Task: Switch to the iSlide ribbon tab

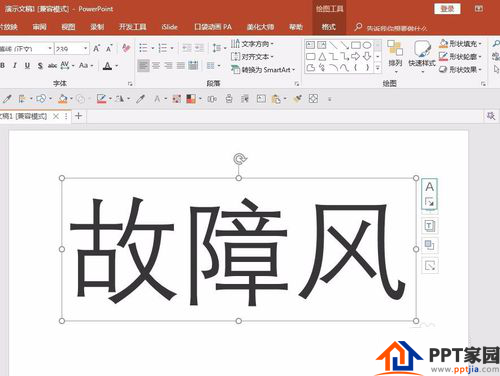Action: click(169, 27)
